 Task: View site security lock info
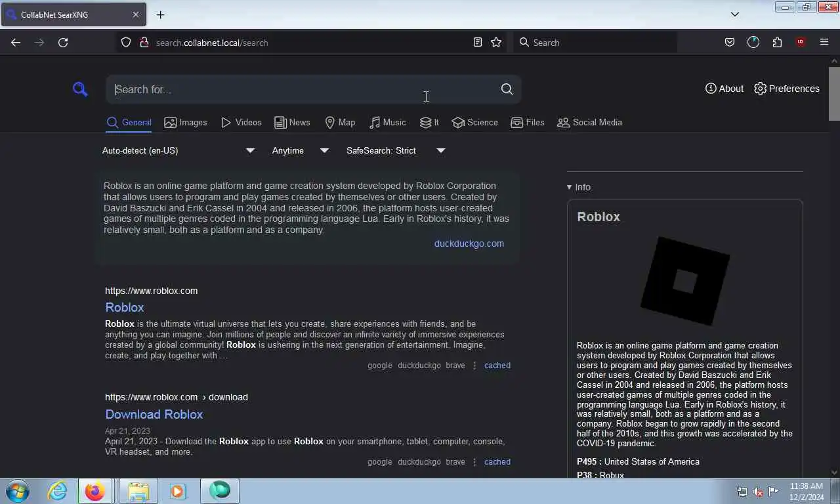pos(144,43)
